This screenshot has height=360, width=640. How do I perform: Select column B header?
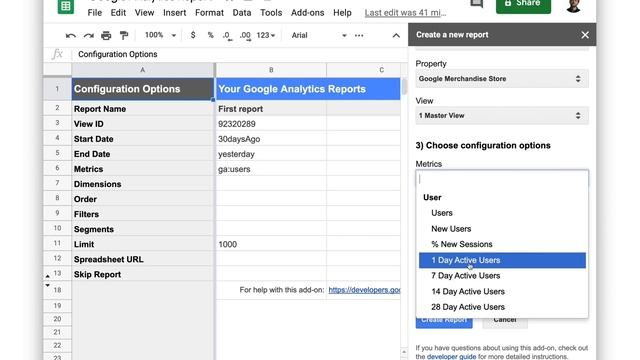(x=271, y=70)
